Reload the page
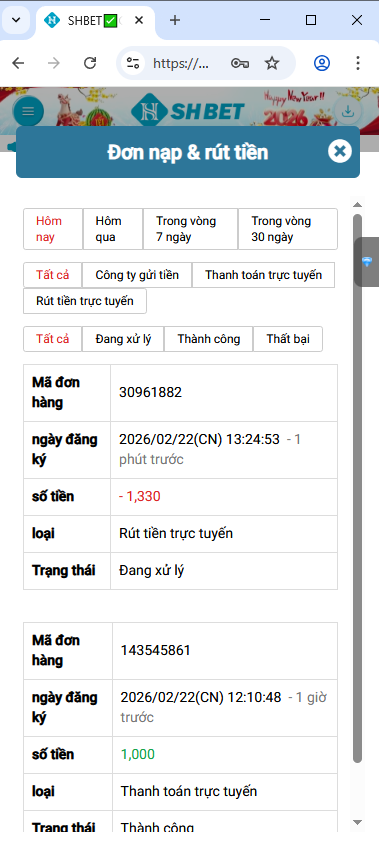 coord(89,63)
